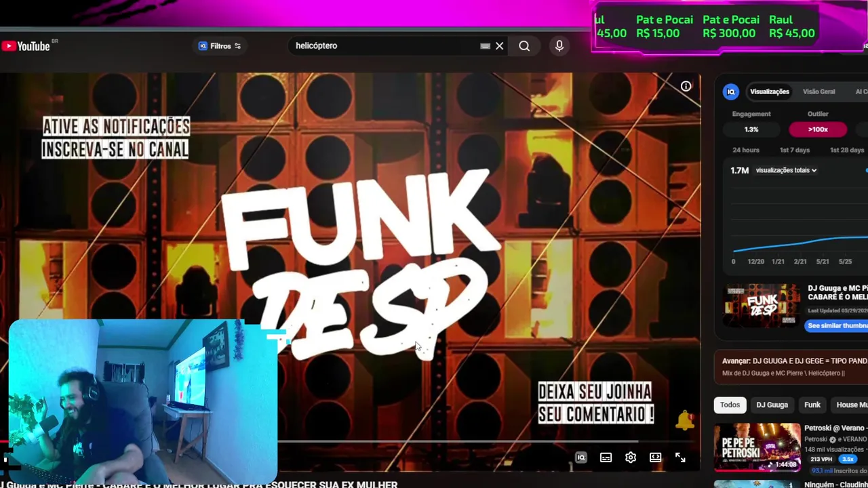Viewport: 868px width, 488px height.
Task: Open the vidIQ logo in side panel
Action: click(731, 91)
